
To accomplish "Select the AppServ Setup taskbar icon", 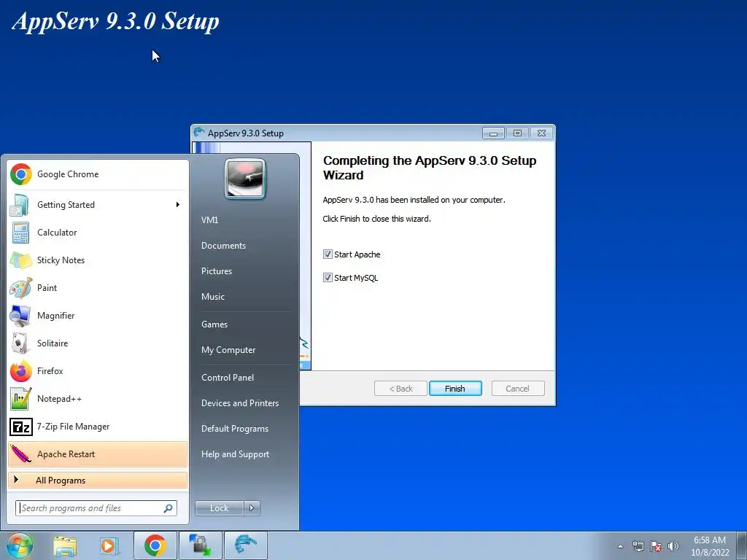I will pos(245,545).
